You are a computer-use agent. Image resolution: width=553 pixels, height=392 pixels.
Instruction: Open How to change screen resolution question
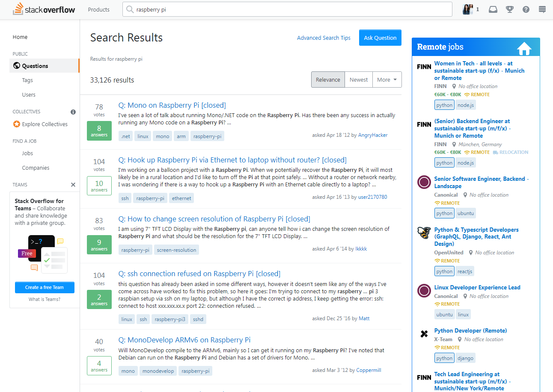(x=214, y=219)
